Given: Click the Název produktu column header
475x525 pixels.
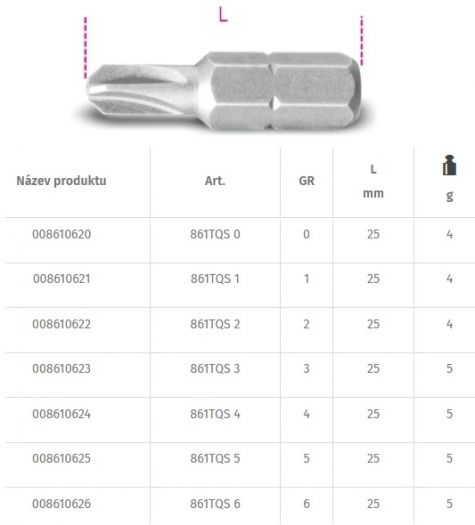Looking at the screenshot, I should pos(62,181).
